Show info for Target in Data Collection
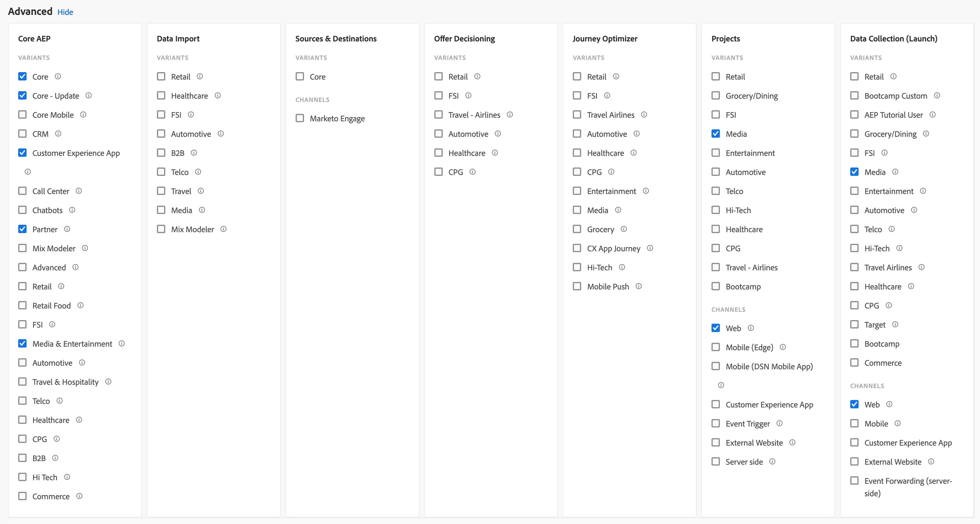980x524 pixels. pyautogui.click(x=895, y=325)
